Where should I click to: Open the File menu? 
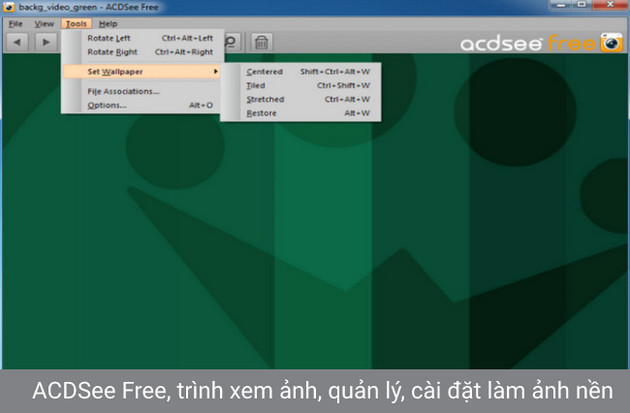point(15,24)
